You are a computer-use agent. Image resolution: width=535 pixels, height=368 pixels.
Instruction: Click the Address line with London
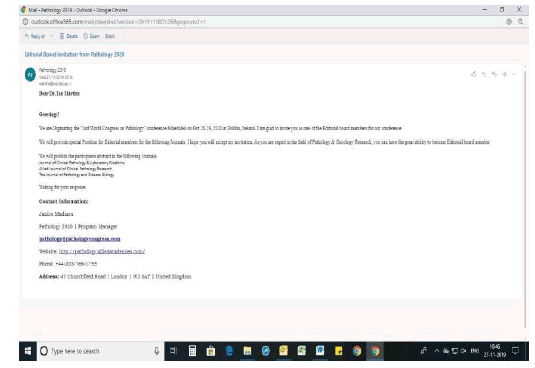115,277
